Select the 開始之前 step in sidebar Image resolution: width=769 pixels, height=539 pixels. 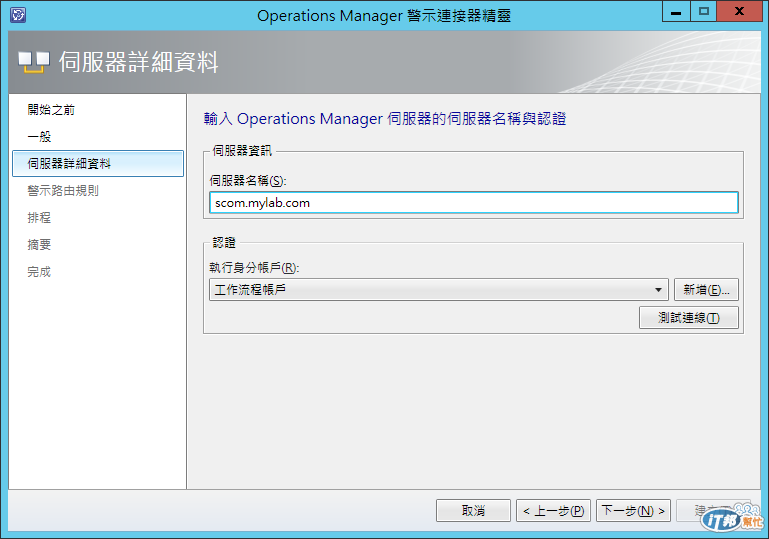(51, 110)
